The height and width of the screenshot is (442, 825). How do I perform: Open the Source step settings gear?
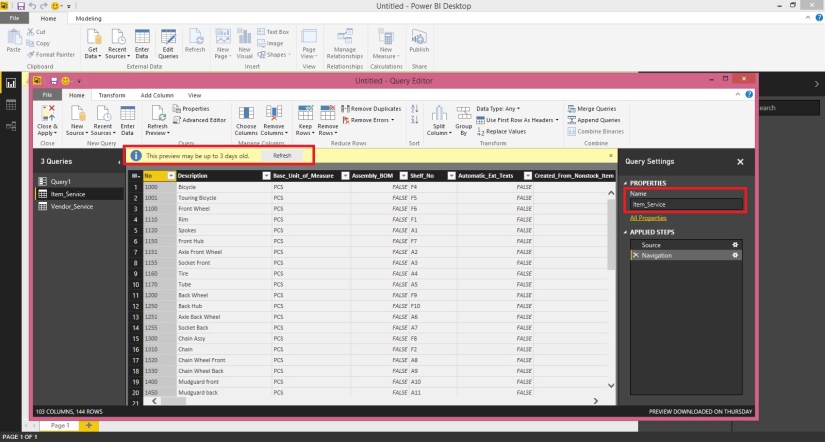(x=735, y=245)
